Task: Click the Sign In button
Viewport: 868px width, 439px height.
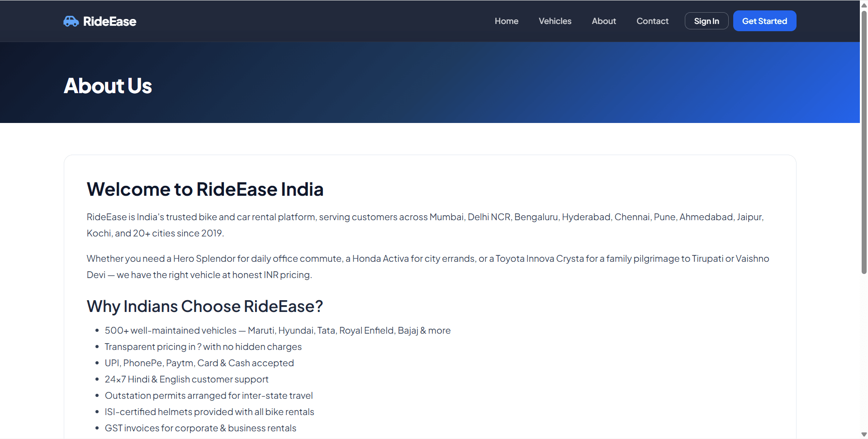Action: 706,21
